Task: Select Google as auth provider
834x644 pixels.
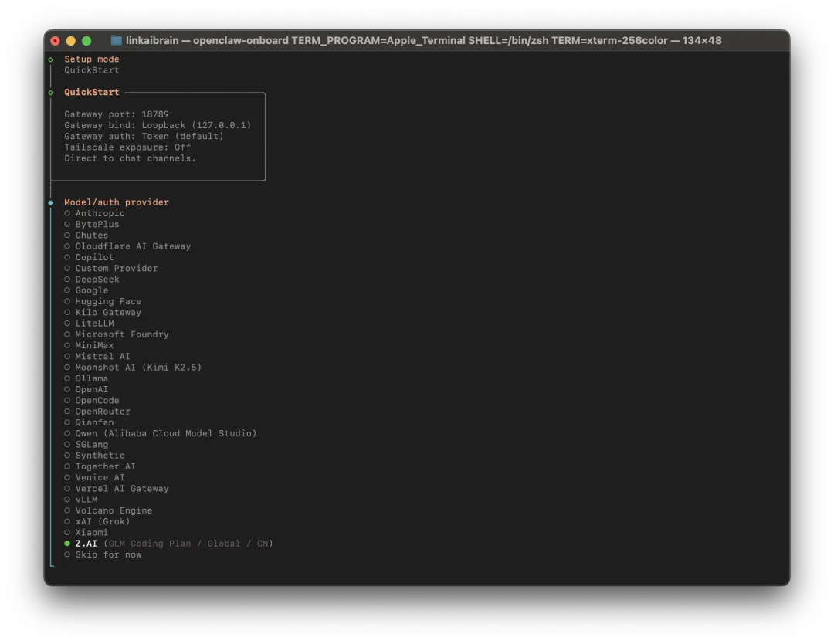Action: pos(86,290)
